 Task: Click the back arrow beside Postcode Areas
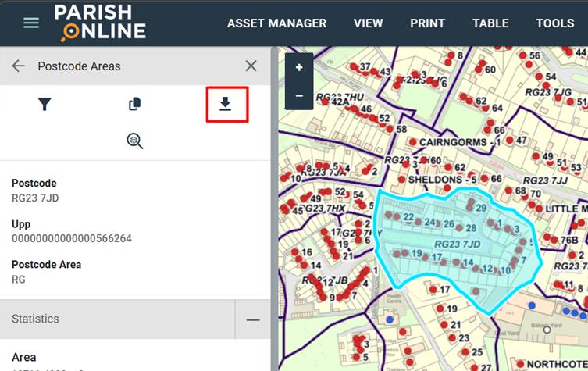[19, 66]
